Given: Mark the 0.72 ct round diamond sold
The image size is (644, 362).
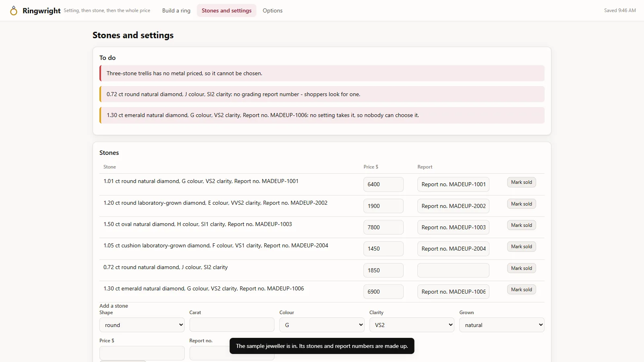Looking at the screenshot, I should 521,268.
